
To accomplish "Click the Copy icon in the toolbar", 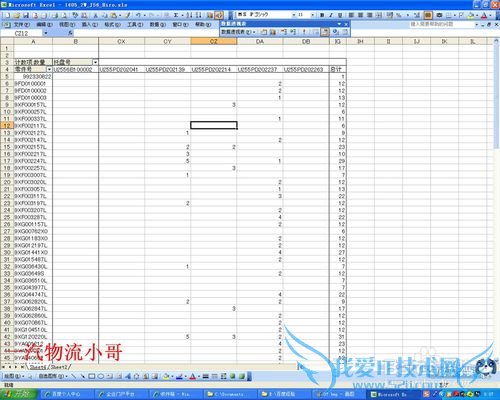I will (104, 15).
